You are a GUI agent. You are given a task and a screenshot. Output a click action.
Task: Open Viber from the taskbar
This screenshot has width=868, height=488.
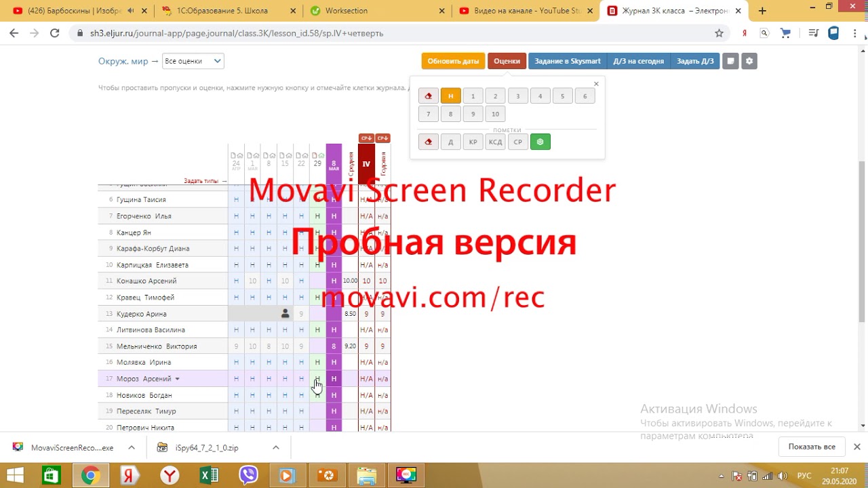tap(249, 476)
